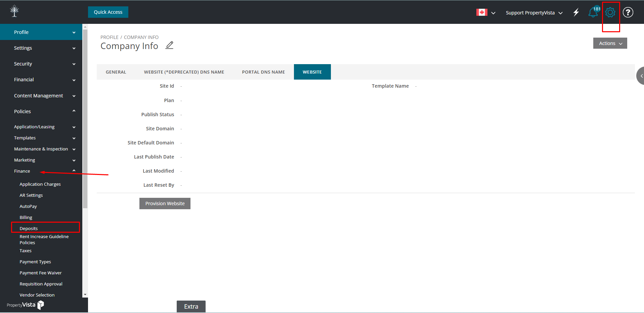Click the Site Domain field label
This screenshot has width=644, height=313.
coord(160,129)
